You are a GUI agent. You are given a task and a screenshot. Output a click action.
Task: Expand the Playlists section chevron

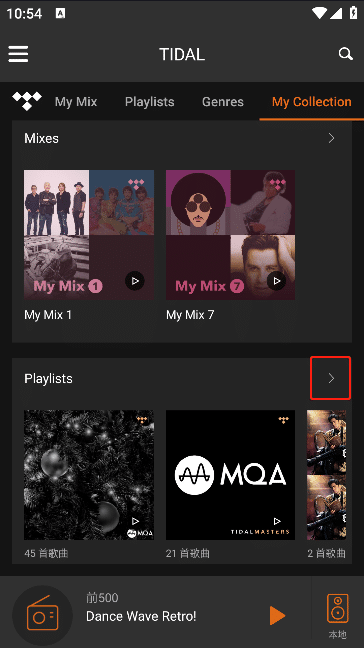[331, 378]
